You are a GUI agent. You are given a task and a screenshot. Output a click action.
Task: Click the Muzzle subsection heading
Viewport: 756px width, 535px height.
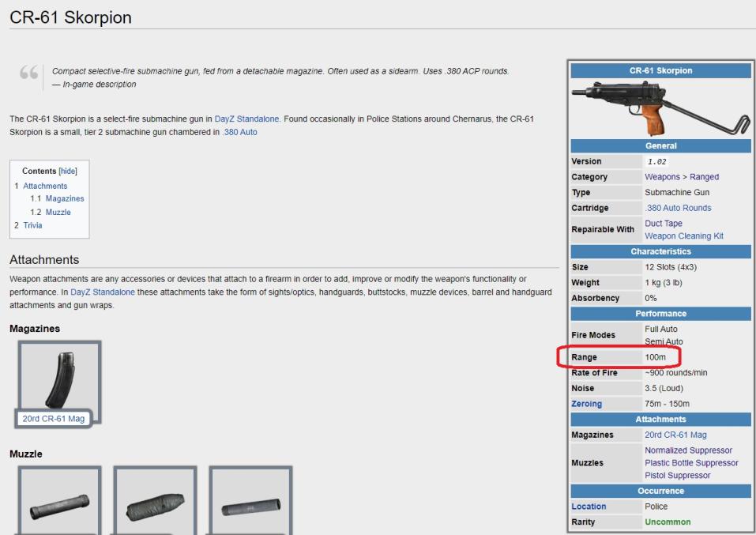(25, 454)
